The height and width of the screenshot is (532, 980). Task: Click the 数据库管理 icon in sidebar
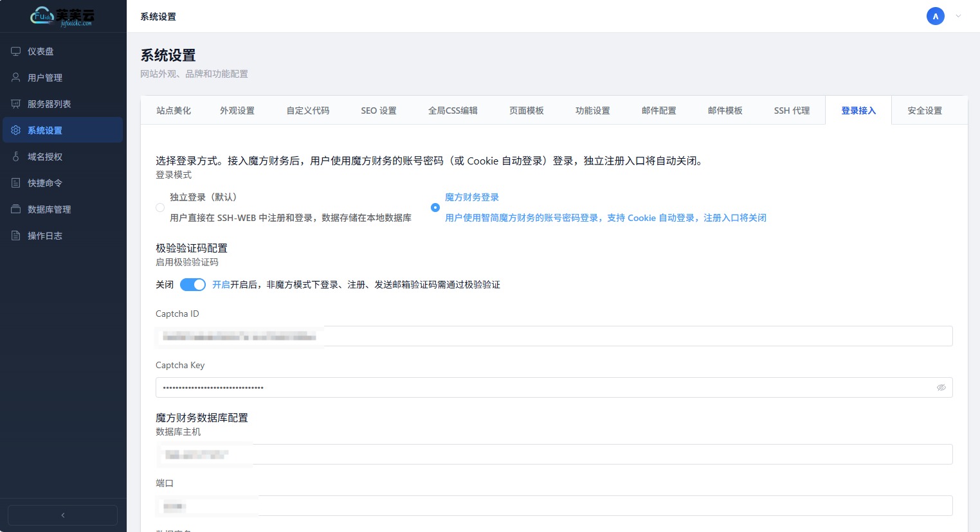coord(16,209)
